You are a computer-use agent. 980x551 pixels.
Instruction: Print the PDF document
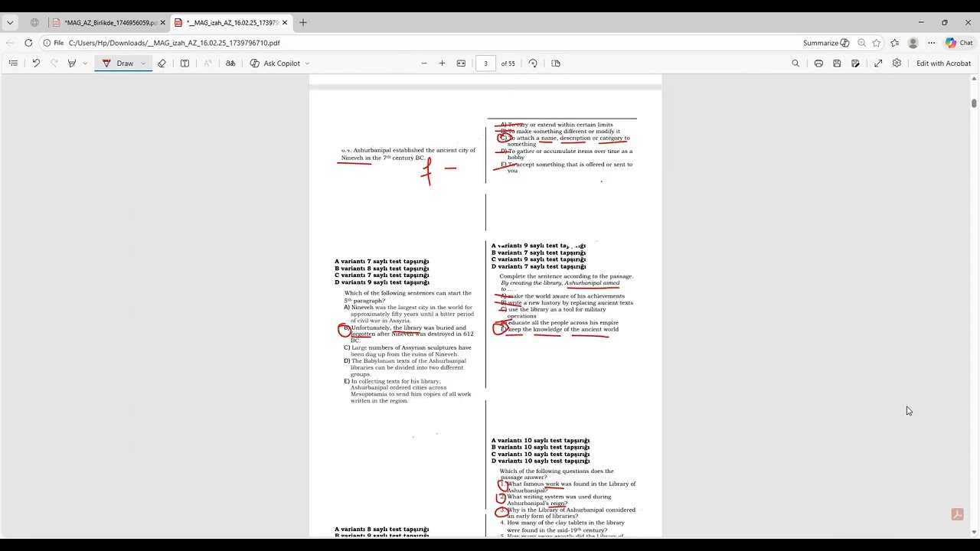tap(818, 64)
